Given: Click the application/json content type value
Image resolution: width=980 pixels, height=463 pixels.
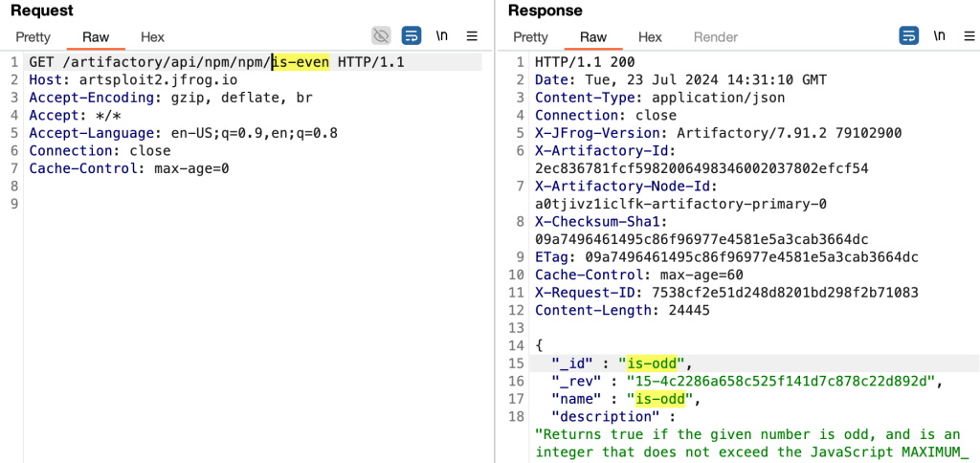Looking at the screenshot, I should click(718, 99).
